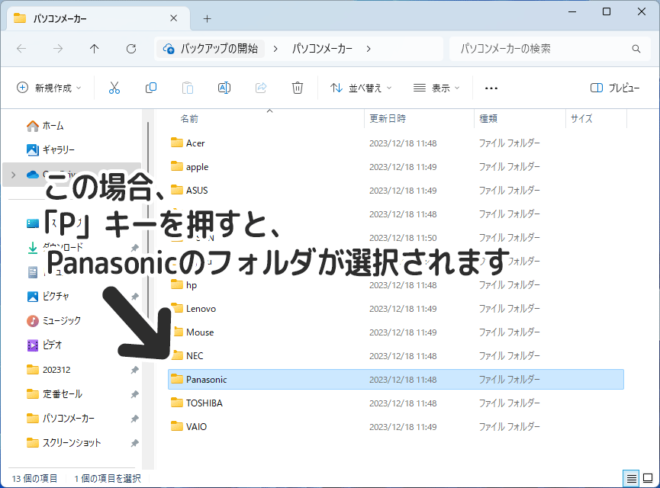Screen dimensions: 660x488
Task: Expand chevron after パソコンメーカー breadcrumb
Action: [x=368, y=49]
